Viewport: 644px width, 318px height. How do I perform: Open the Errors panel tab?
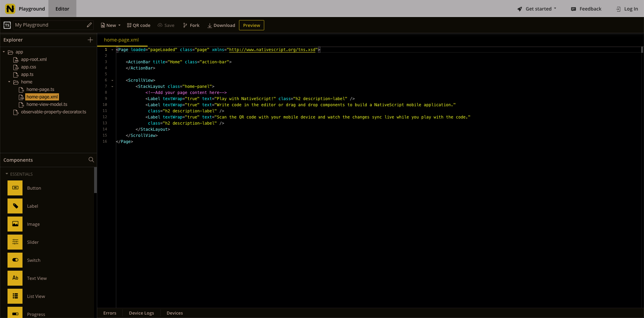pyautogui.click(x=110, y=313)
